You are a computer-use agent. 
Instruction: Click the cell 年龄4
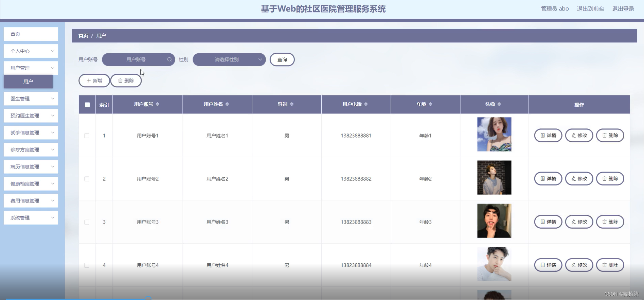(x=425, y=265)
